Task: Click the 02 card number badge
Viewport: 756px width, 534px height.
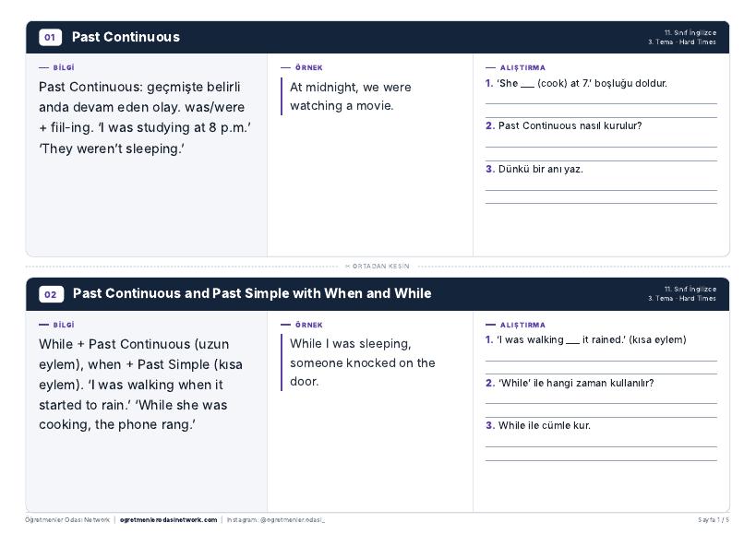Action: (x=51, y=294)
